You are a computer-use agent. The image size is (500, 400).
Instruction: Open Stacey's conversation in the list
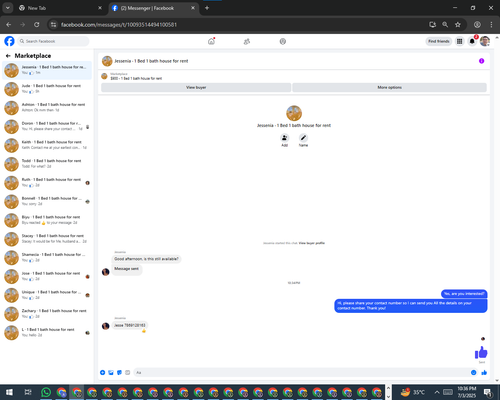pyautogui.click(x=47, y=239)
